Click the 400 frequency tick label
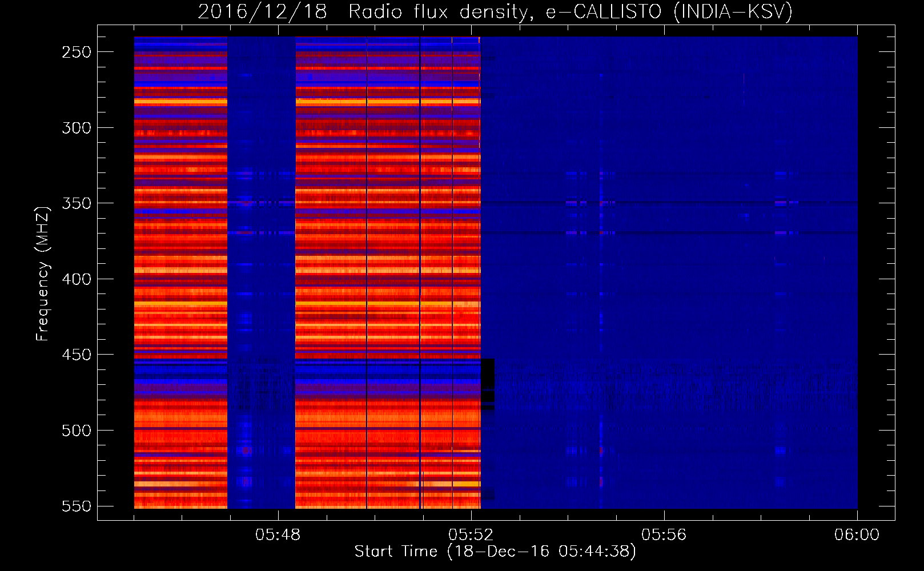The width and height of the screenshot is (924, 571). tap(77, 279)
